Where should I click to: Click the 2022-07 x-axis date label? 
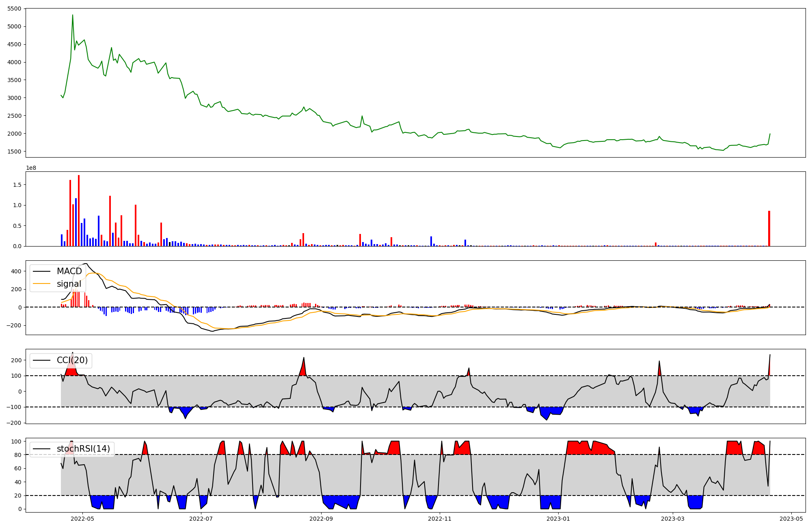coord(201,519)
